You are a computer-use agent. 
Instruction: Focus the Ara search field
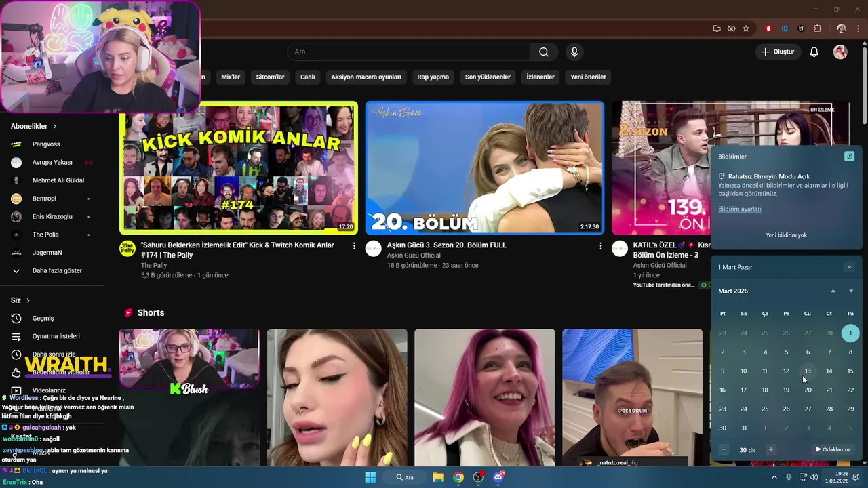408,52
